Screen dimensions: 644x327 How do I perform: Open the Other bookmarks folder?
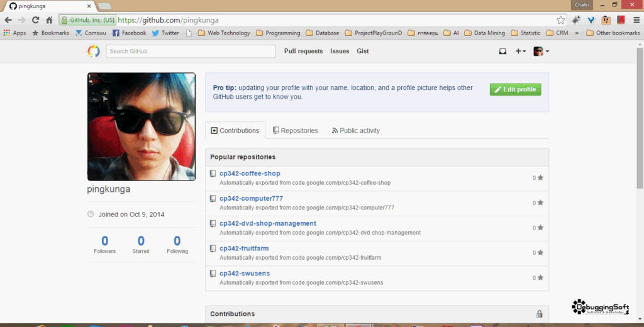pyautogui.click(x=613, y=33)
